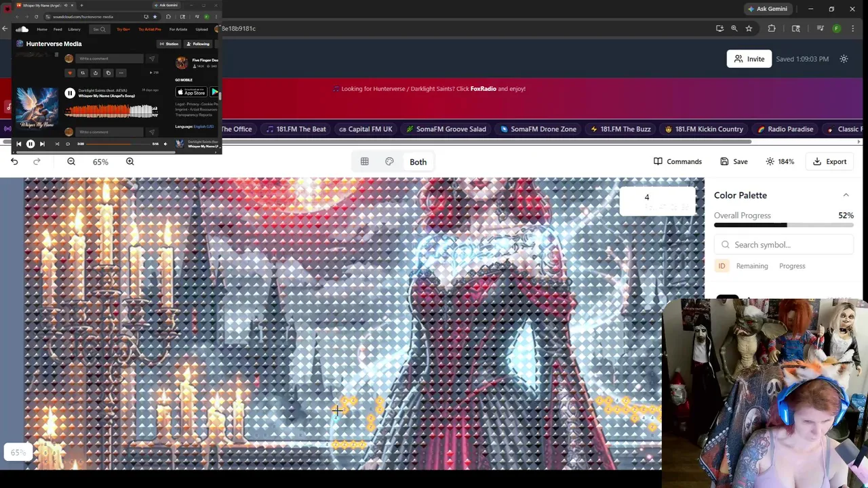This screenshot has height=488, width=868.
Task: Tune to SomaFM Drone Zone station
Action: [x=538, y=129]
